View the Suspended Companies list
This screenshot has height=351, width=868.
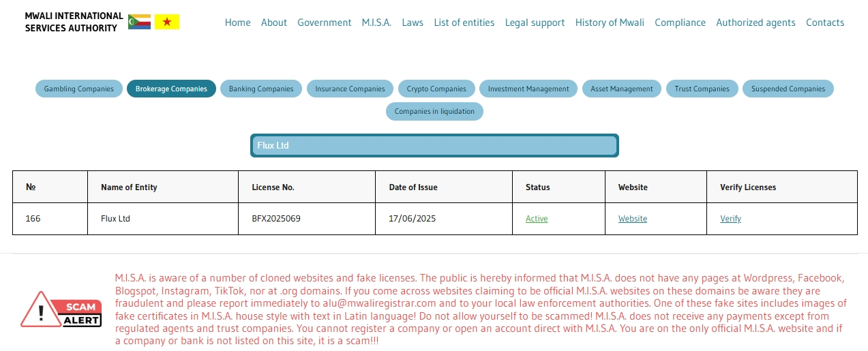pyautogui.click(x=788, y=89)
